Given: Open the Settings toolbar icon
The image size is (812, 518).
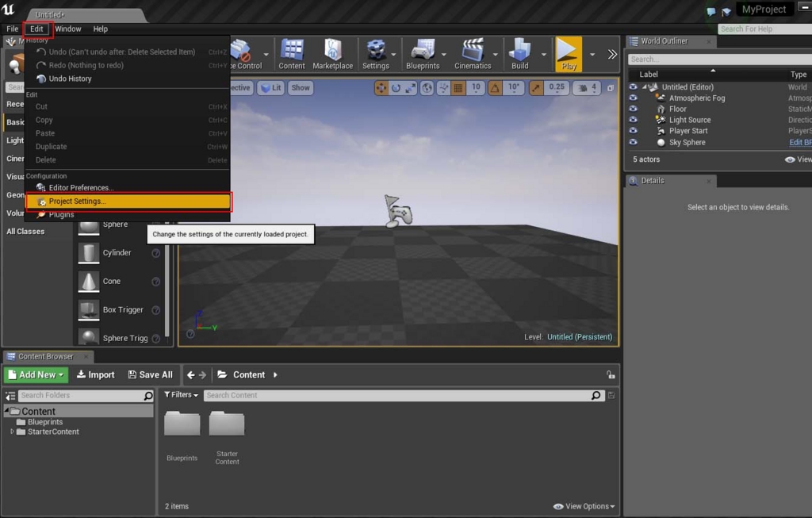Looking at the screenshot, I should [375, 55].
